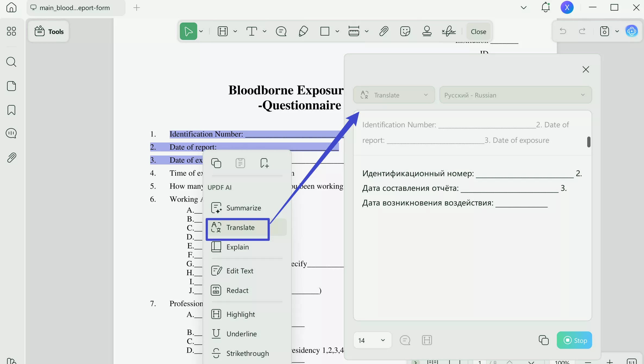Viewport: 644px width, 364px height.
Task: Click the Close button in the toolbar
Action: pos(478,31)
